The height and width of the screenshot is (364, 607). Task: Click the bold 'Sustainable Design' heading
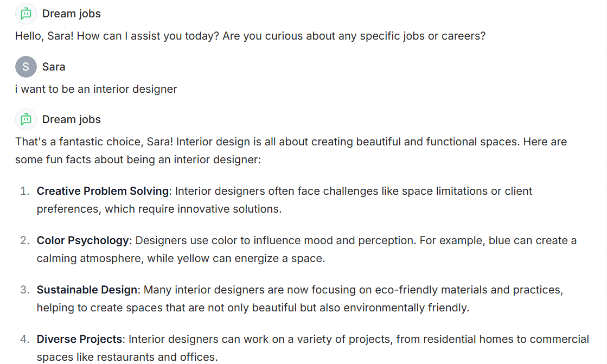(87, 290)
